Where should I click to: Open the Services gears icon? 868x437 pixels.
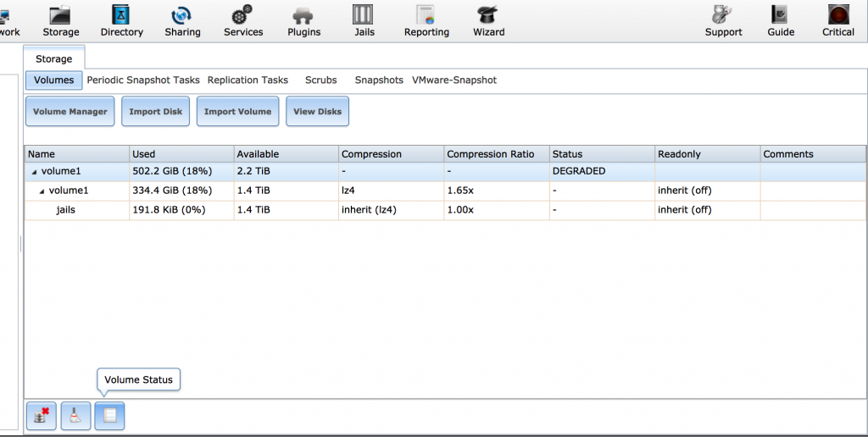[243, 20]
